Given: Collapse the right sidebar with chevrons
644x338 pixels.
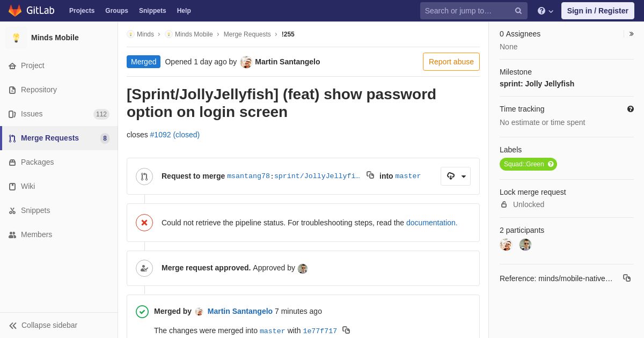Looking at the screenshot, I should [631, 34].
